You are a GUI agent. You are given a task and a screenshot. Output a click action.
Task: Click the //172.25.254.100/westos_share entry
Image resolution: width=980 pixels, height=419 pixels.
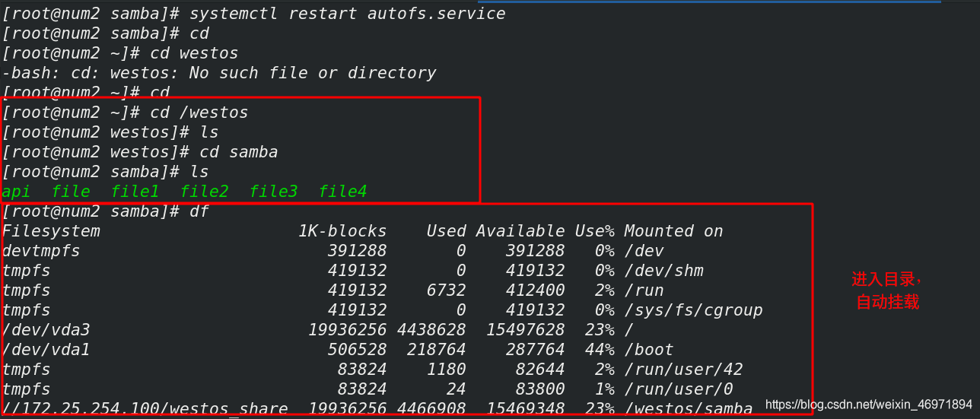(x=145, y=409)
